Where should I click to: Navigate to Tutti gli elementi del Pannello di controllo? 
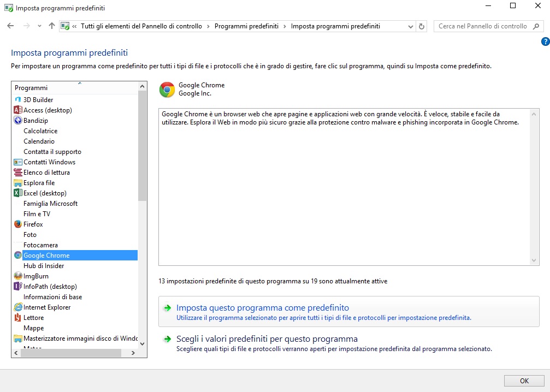point(141,26)
